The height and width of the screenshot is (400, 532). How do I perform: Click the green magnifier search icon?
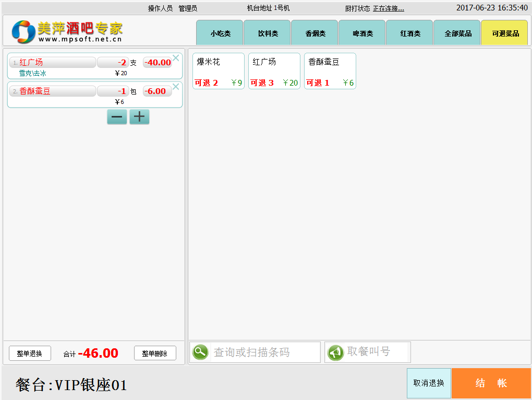point(200,352)
